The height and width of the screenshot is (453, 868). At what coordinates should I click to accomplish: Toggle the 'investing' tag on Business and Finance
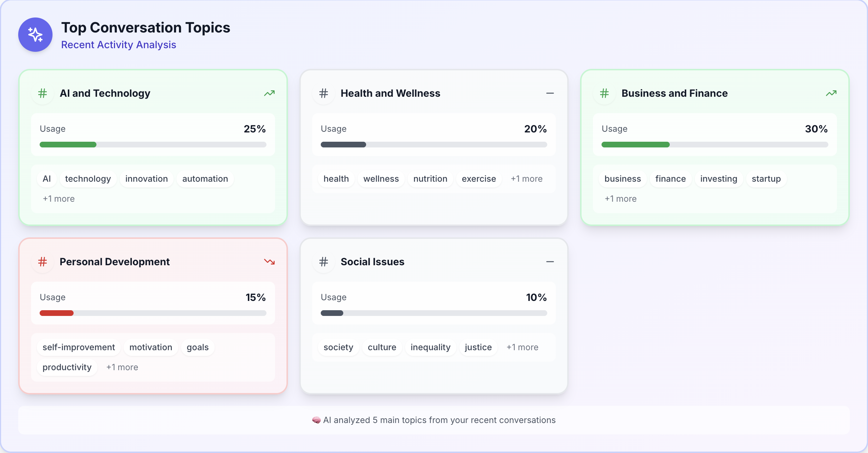[x=718, y=179]
